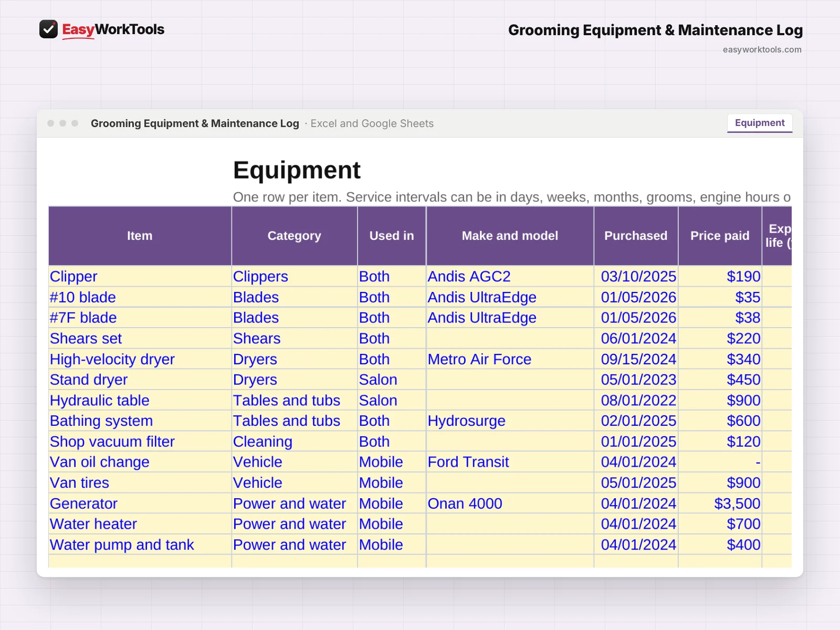This screenshot has width=840, height=630.
Task: Click the Stand dryer item cell
Action: [140, 380]
